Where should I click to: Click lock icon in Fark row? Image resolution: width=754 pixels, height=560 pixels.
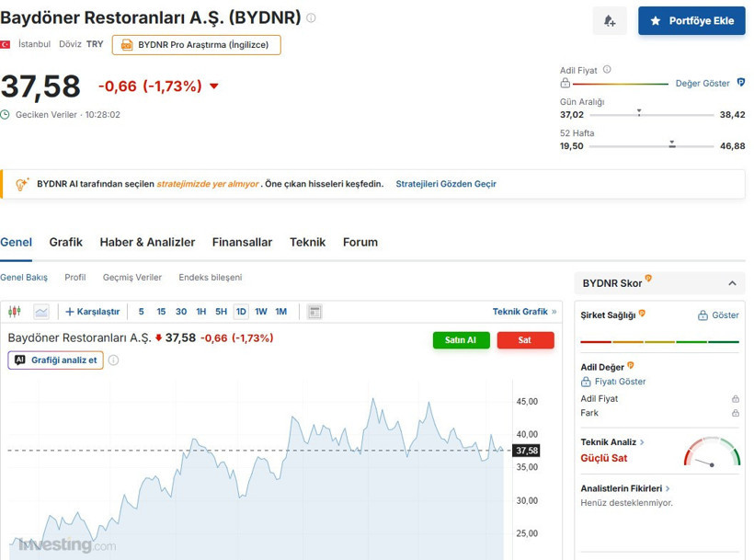(x=736, y=413)
